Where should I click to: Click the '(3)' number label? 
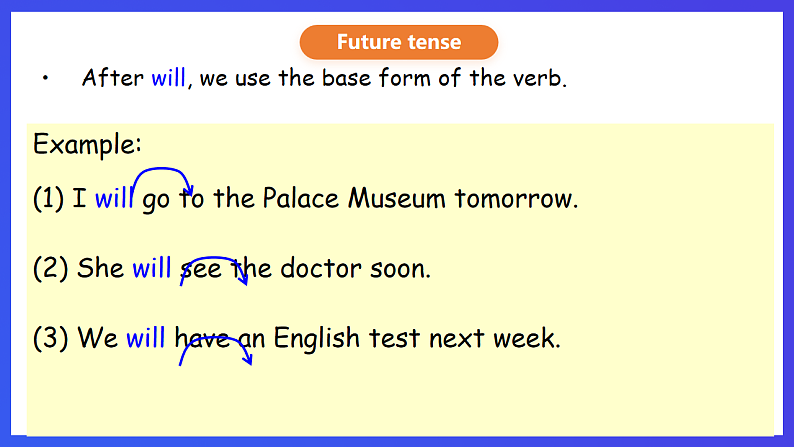click(49, 338)
